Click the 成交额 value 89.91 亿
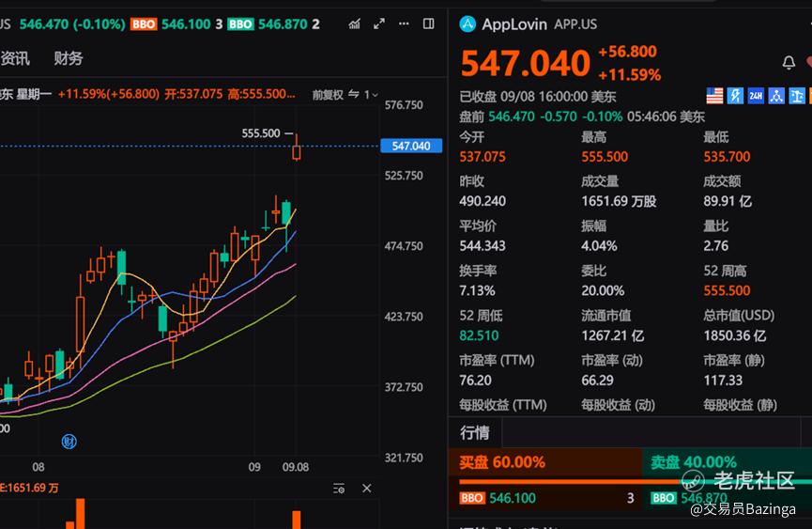Screen dimensions: 812x529 (x=728, y=202)
